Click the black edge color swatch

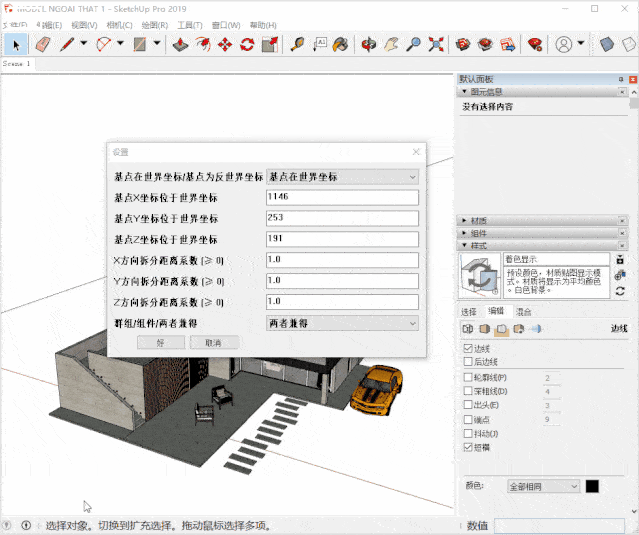(592, 486)
